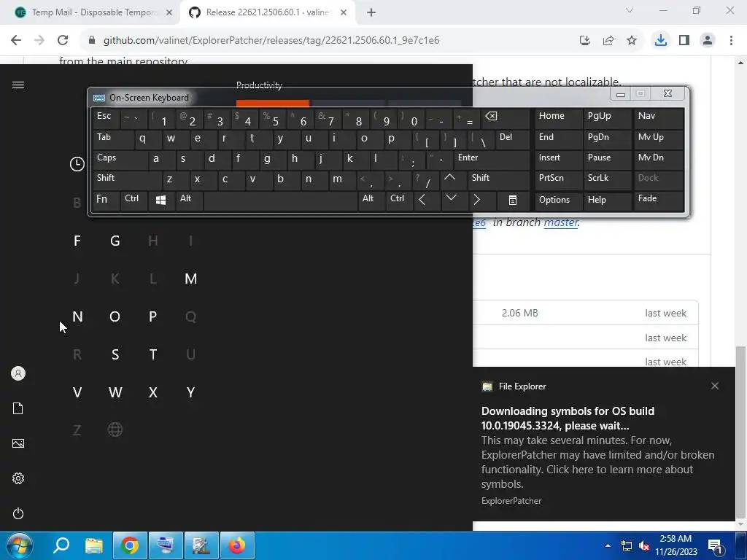Open the master branch link
Screen dimensions: 747x560
coord(561,222)
